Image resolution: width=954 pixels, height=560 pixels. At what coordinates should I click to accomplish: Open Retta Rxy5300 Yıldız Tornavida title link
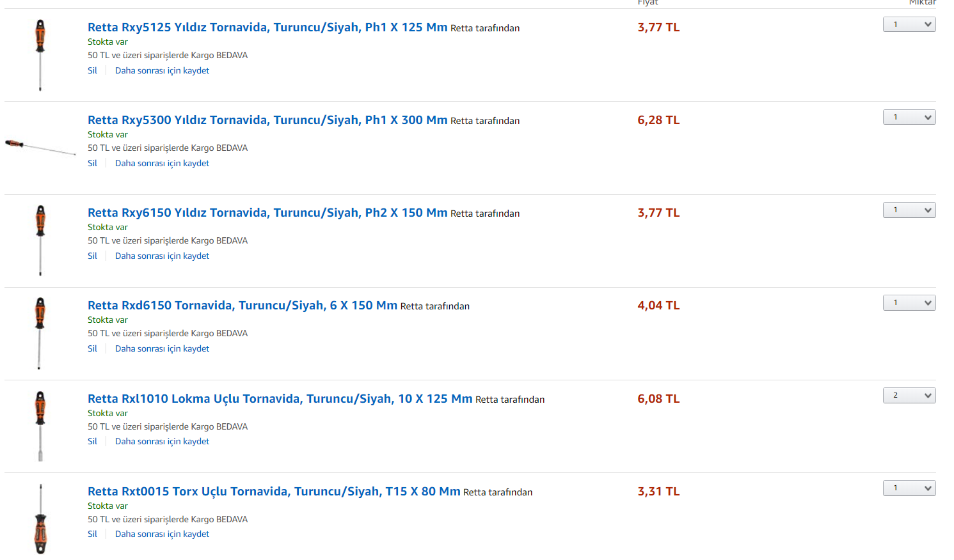[x=267, y=120]
